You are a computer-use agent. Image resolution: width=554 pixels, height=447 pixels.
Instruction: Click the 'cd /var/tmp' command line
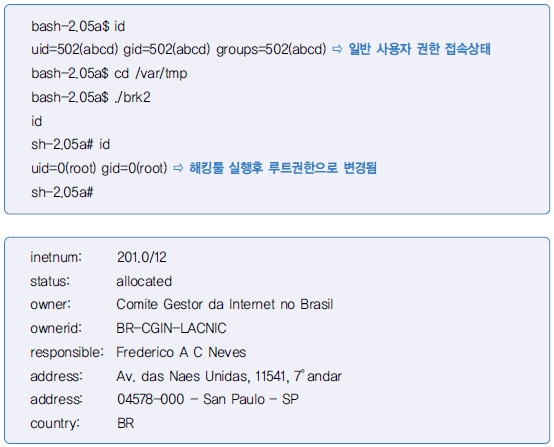[109, 73]
